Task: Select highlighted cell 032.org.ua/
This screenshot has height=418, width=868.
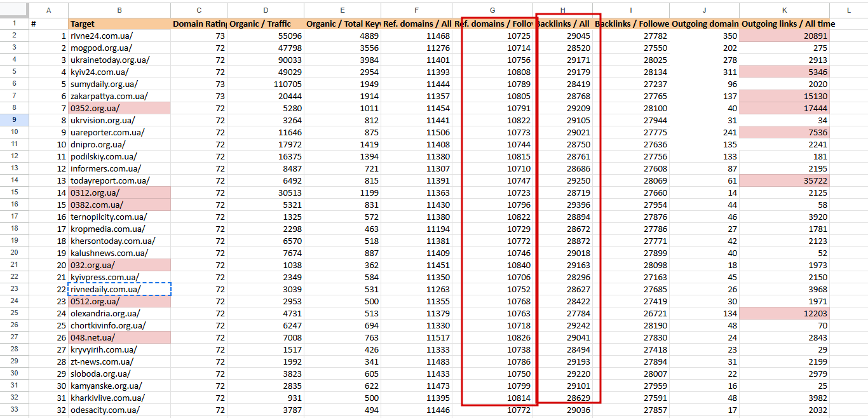Action: [119, 265]
